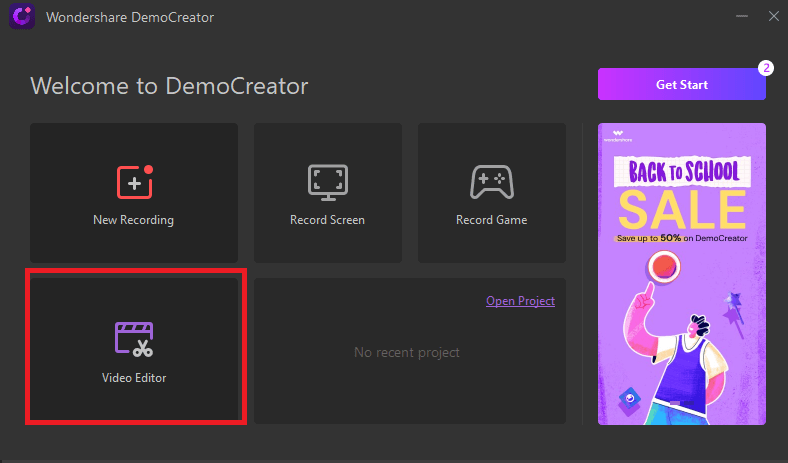Select the Record Screen label

pos(327,220)
